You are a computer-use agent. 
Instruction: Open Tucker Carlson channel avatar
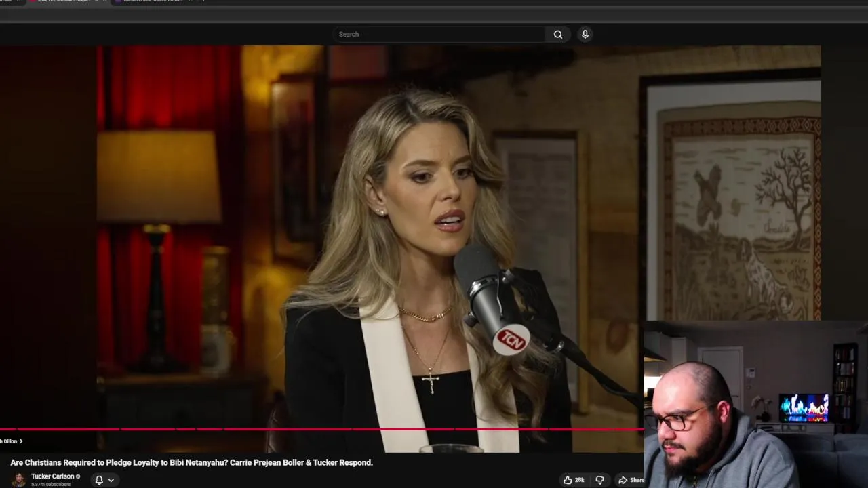coord(19,479)
